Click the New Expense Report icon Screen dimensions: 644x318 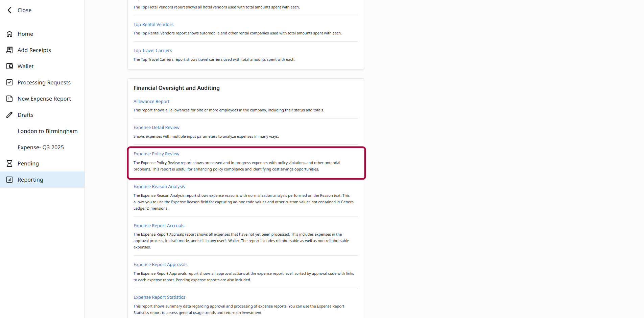(x=9, y=99)
